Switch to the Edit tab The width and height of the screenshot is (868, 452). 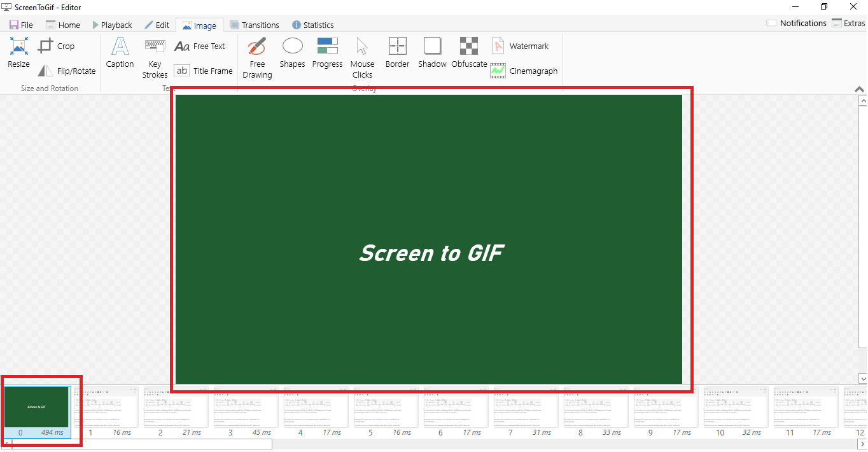tap(157, 25)
